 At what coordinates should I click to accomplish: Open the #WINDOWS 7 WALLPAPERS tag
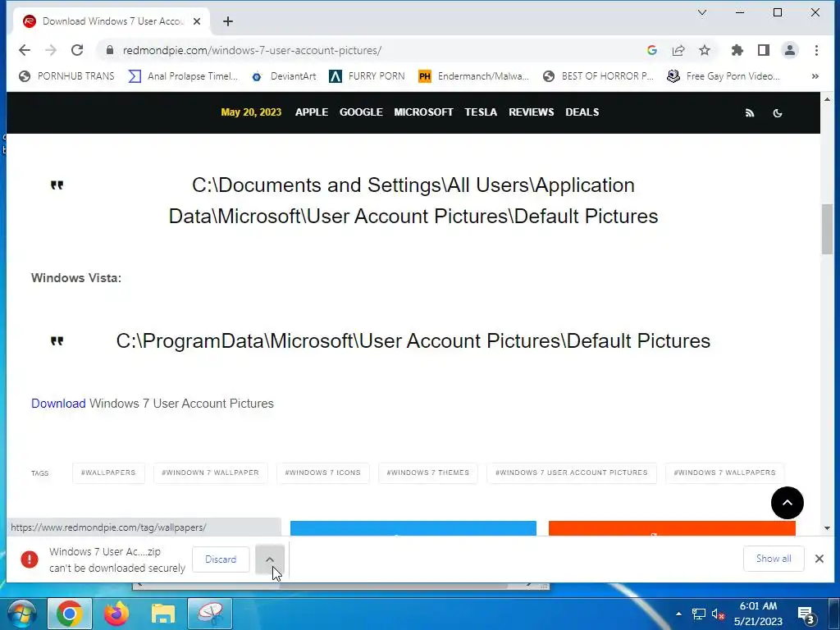(725, 473)
